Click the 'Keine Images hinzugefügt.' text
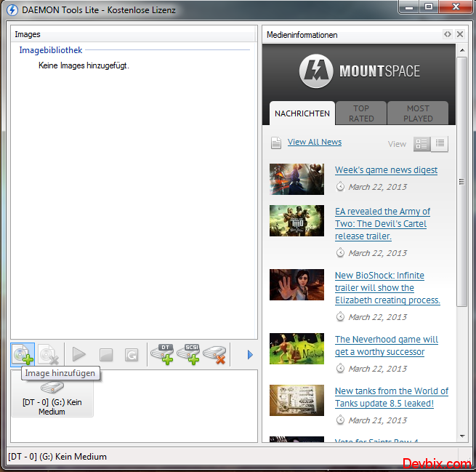 tap(84, 65)
